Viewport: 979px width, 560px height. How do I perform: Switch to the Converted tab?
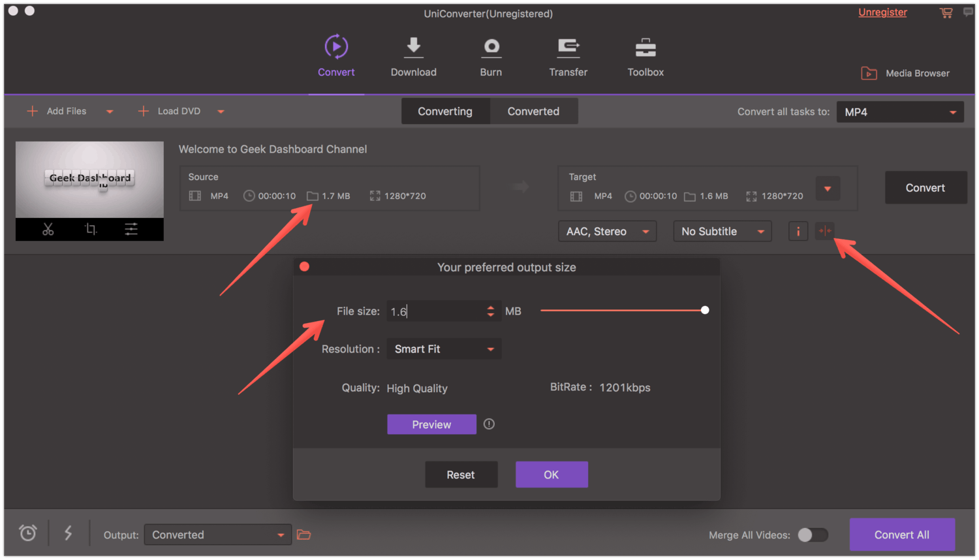[x=533, y=111]
